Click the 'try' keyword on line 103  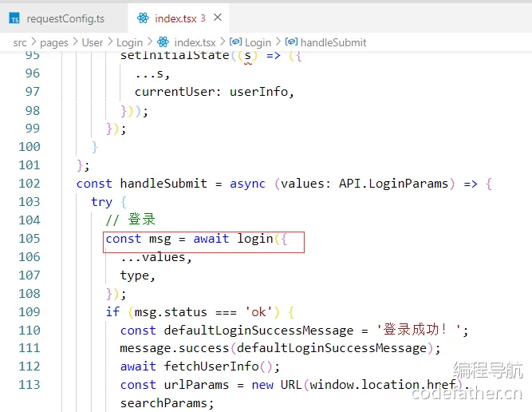(101, 203)
